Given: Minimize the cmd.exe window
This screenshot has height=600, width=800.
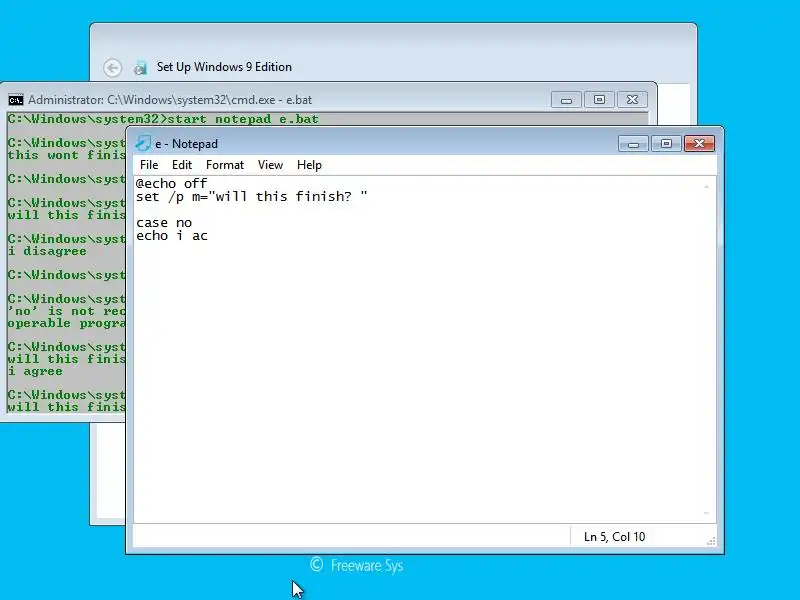Looking at the screenshot, I should [566, 100].
